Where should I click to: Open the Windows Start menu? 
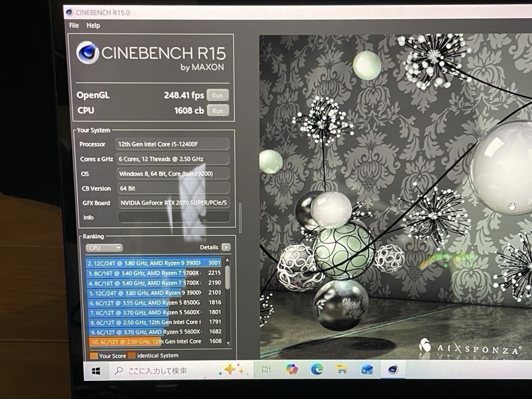coord(96,371)
